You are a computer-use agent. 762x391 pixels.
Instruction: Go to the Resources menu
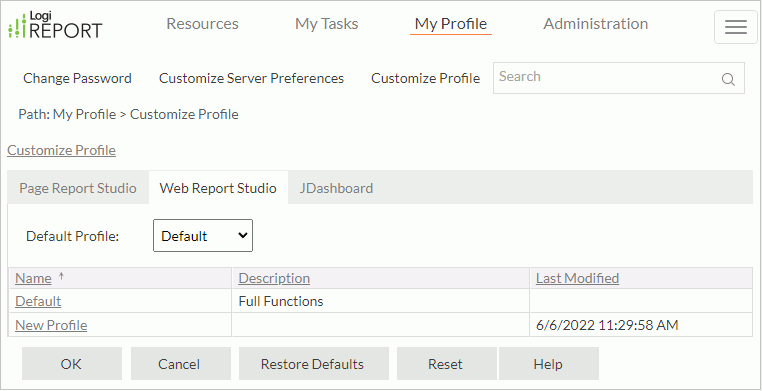(x=202, y=24)
